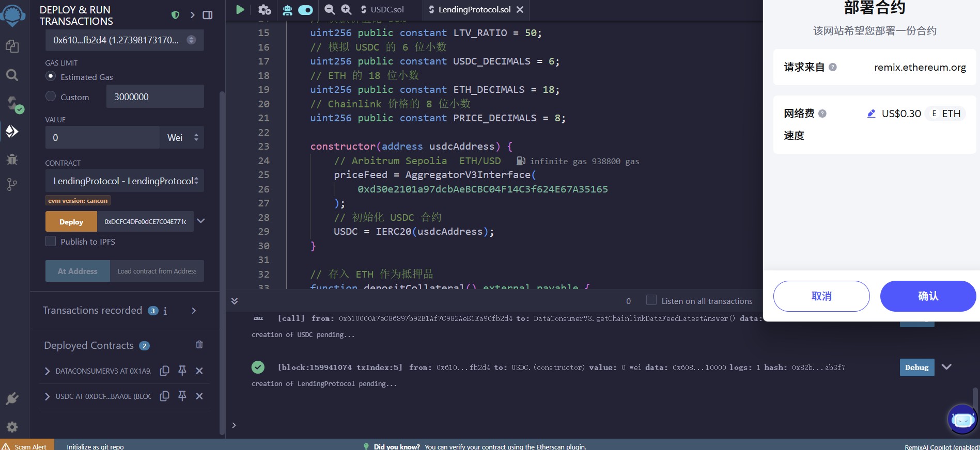Click the edit pencil icon beside network fee

(871, 114)
